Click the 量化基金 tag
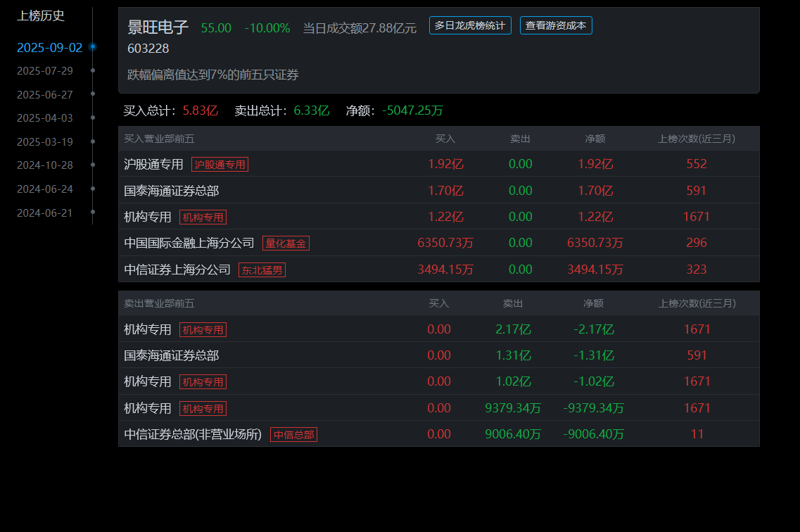The image size is (800, 532). click(286, 243)
